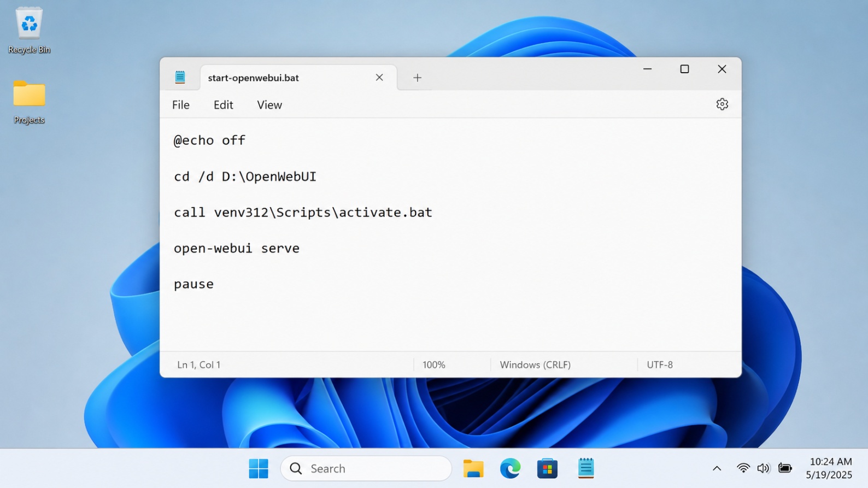Click the battery tray icon
The image size is (868, 488).
pyautogui.click(x=785, y=468)
